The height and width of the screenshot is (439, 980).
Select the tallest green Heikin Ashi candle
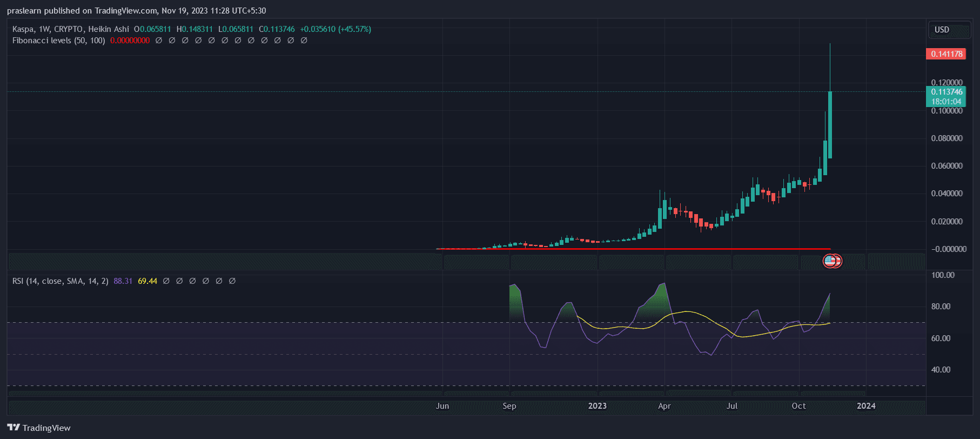[830, 124]
